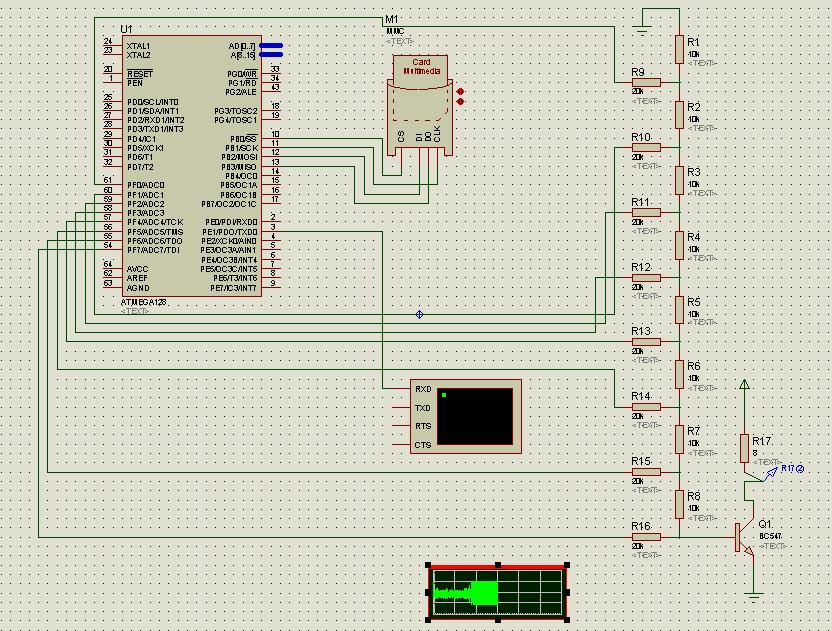Click the ground symbol above R1
832x631 pixels.
pyautogui.click(x=646, y=22)
